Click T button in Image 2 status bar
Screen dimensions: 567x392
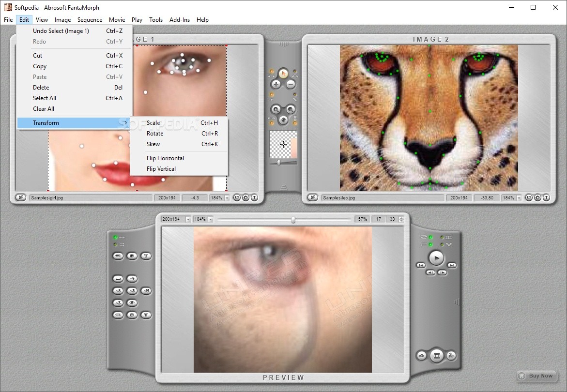point(546,197)
